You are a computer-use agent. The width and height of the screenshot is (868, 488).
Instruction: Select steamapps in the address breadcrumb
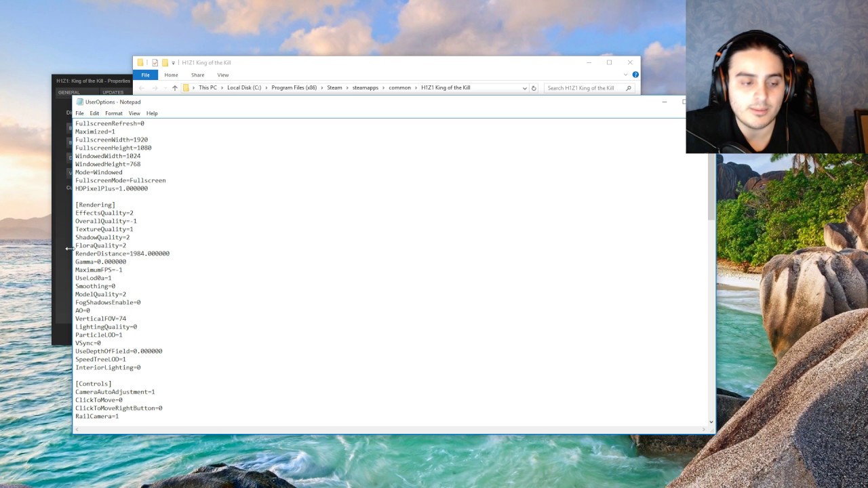366,88
